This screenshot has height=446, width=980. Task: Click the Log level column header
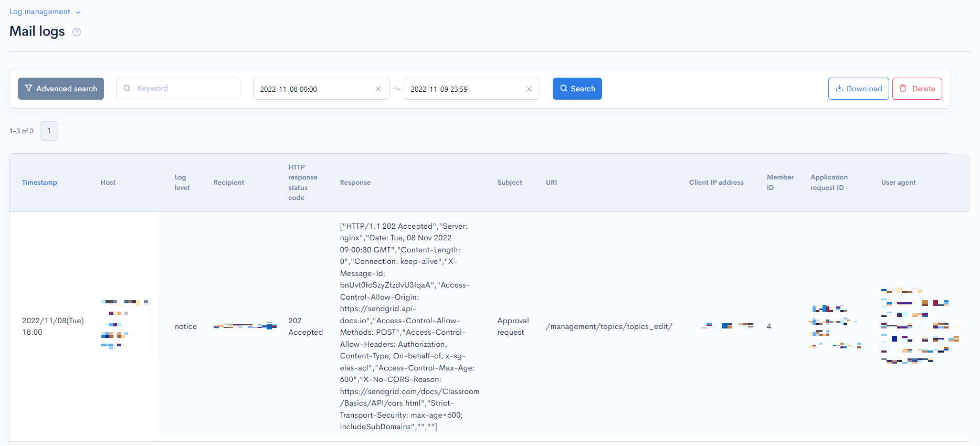[x=182, y=183]
